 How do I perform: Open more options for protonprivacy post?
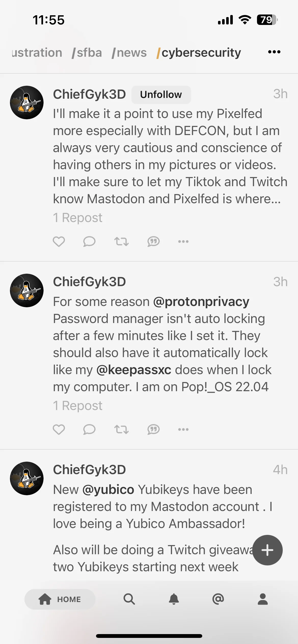point(183,429)
